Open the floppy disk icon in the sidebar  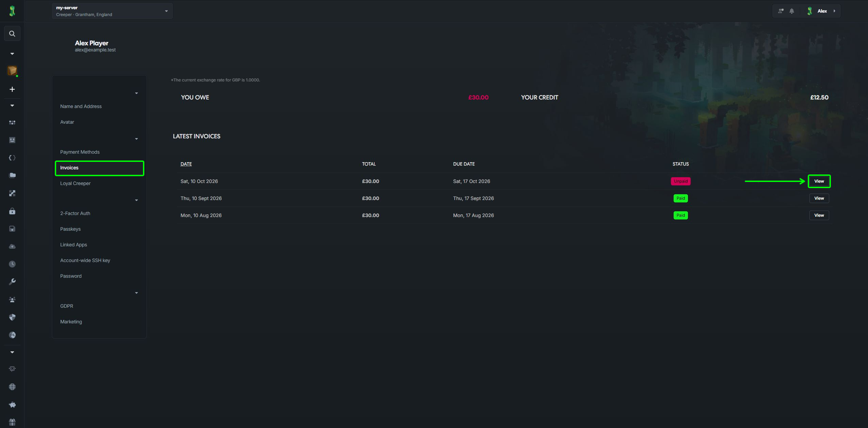12,229
